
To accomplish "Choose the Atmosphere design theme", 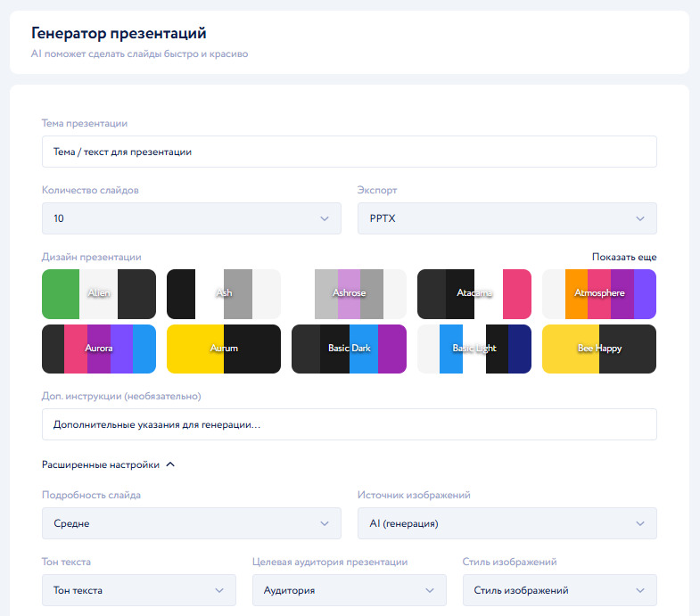I will click(599, 293).
